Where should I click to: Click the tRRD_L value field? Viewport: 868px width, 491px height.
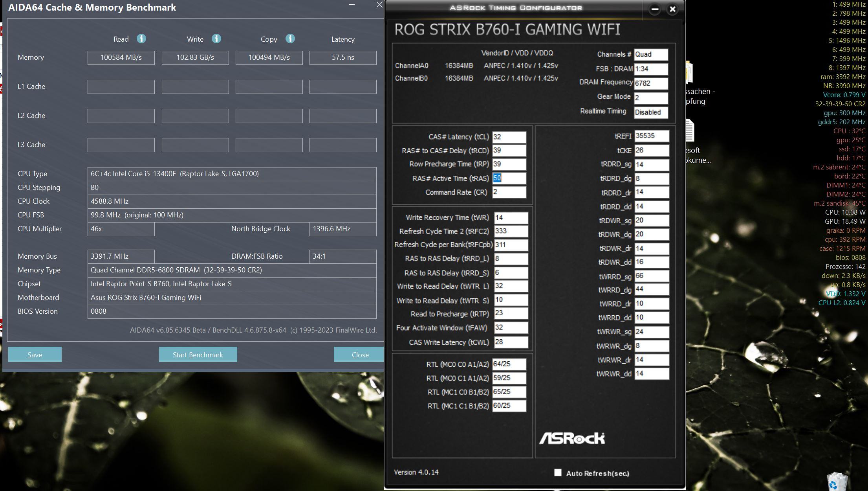click(511, 259)
